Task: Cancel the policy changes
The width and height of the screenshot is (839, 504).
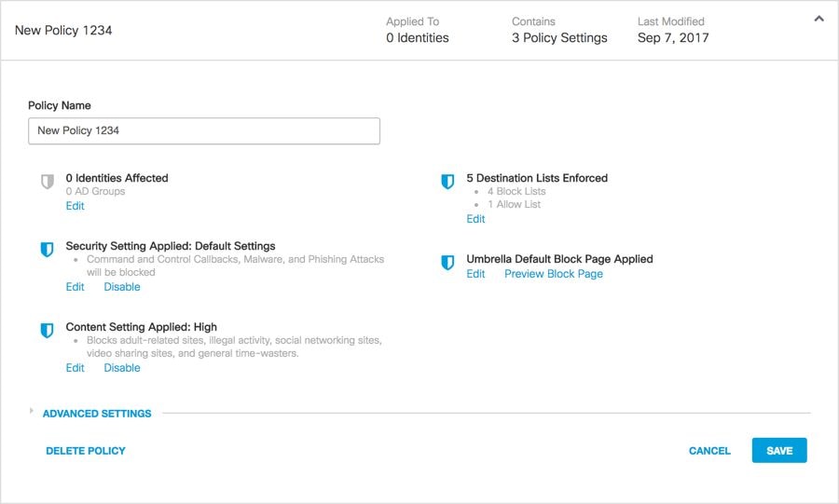Action: pyautogui.click(x=709, y=451)
